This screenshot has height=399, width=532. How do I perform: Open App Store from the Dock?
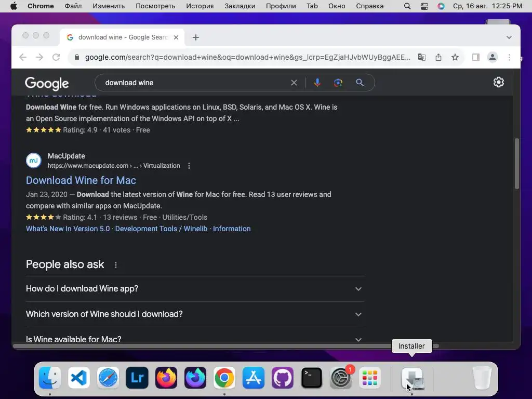click(x=254, y=378)
